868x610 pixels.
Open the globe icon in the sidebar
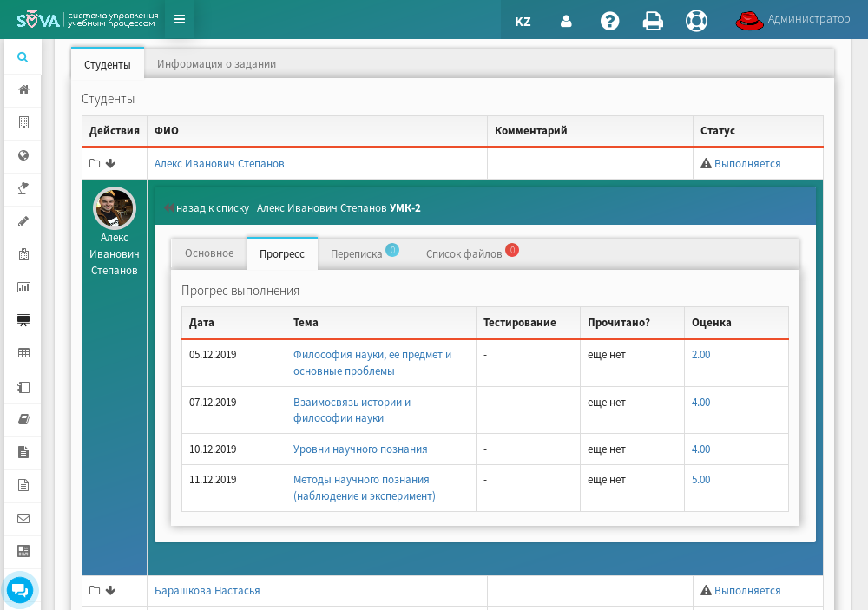(x=23, y=155)
